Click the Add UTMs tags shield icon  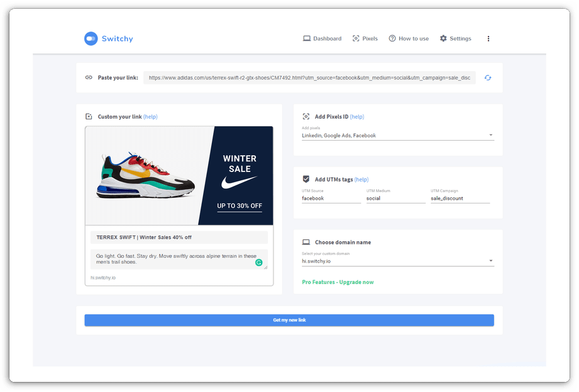coord(306,180)
